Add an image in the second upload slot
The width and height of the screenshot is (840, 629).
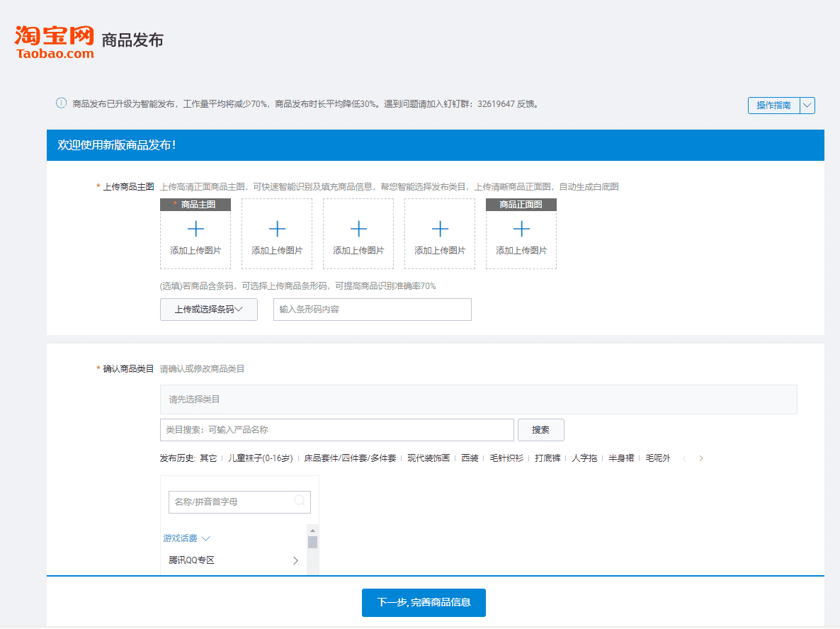click(x=276, y=228)
